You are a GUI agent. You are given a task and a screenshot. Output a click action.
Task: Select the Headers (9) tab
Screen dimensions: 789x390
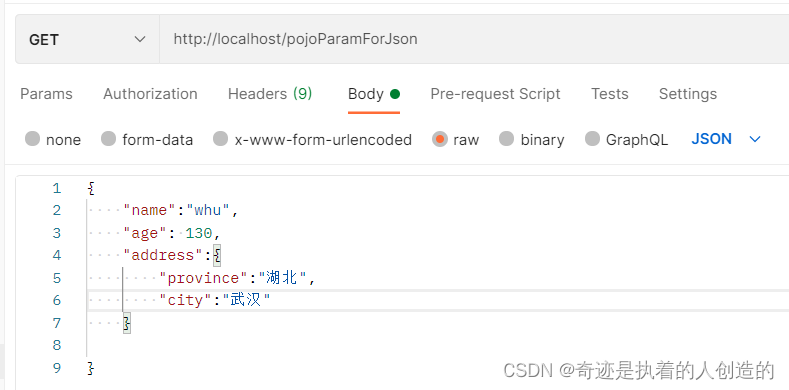[x=270, y=94]
